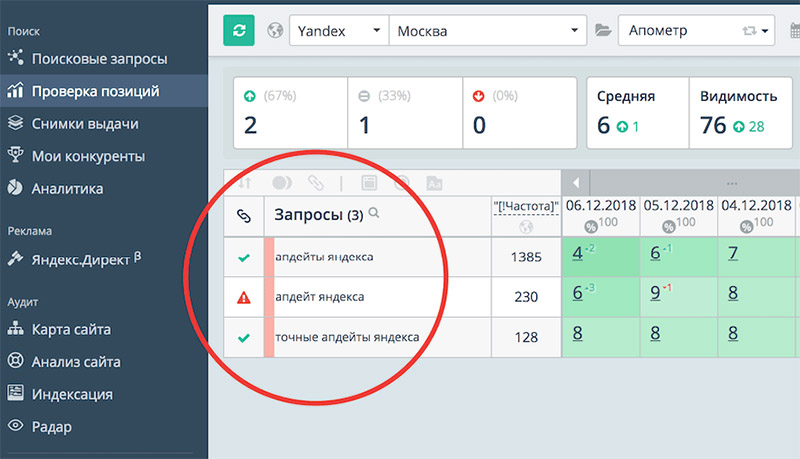
Task: Select the query апдейт яндекса
Action: coord(319,297)
